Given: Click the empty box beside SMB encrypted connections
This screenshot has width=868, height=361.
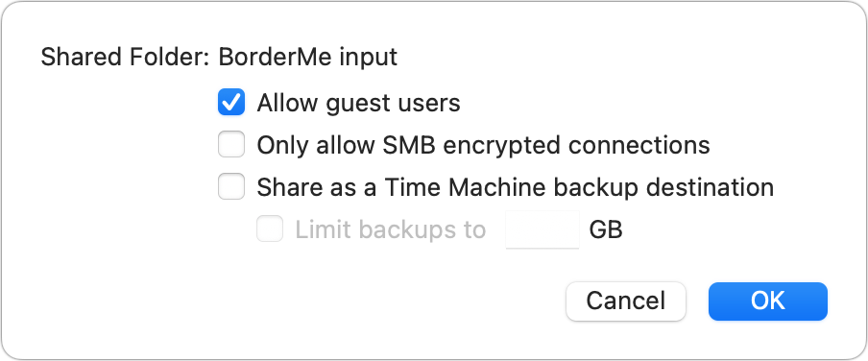Looking at the screenshot, I should [230, 145].
